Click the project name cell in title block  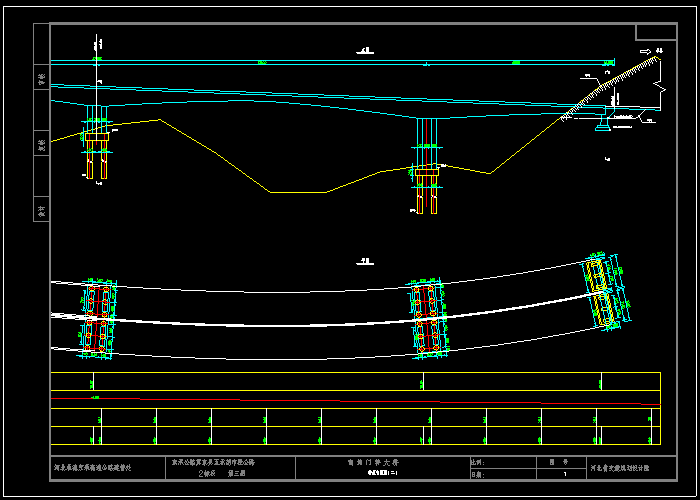coord(214,462)
